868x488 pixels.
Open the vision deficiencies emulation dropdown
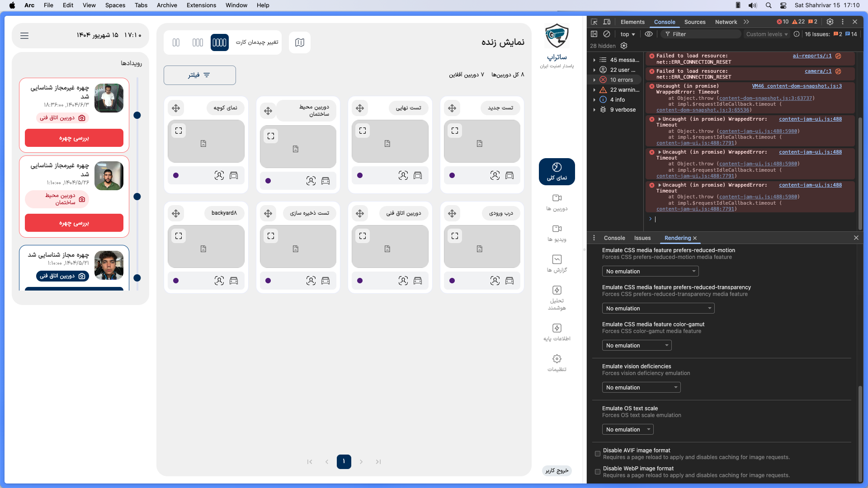click(x=641, y=387)
